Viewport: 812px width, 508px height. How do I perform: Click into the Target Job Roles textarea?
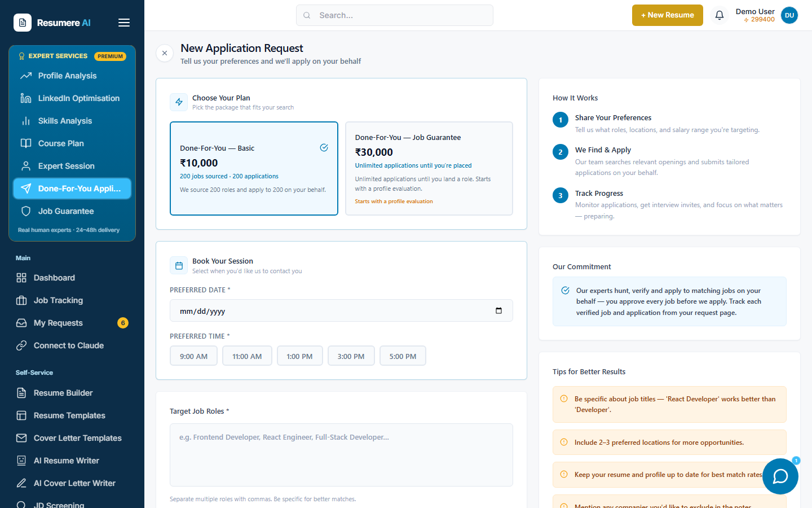(x=341, y=455)
